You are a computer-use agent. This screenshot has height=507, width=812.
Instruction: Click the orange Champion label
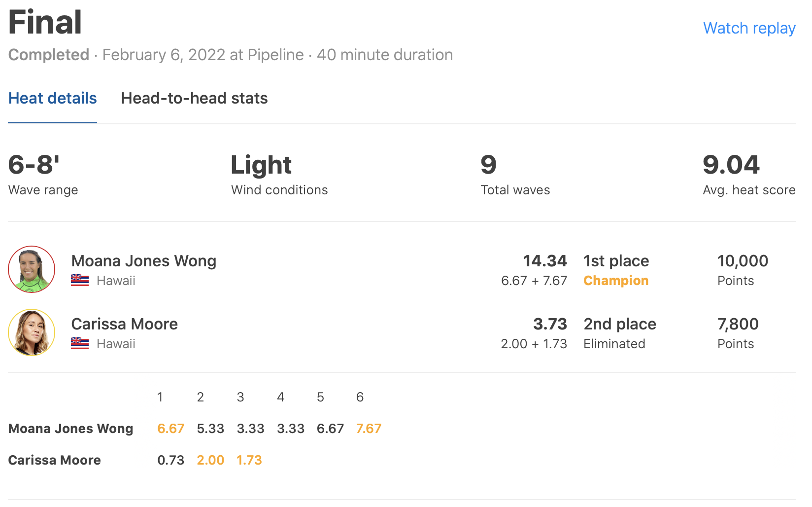[x=616, y=281]
